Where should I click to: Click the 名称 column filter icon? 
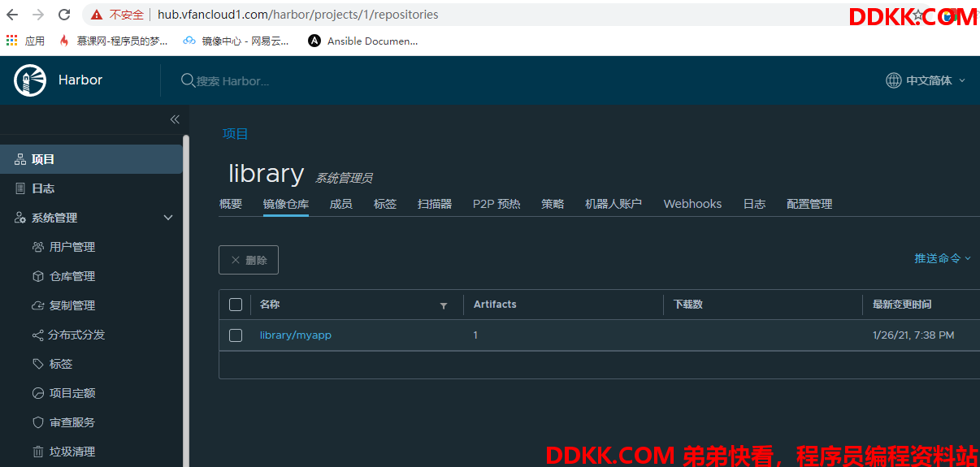pos(444,305)
